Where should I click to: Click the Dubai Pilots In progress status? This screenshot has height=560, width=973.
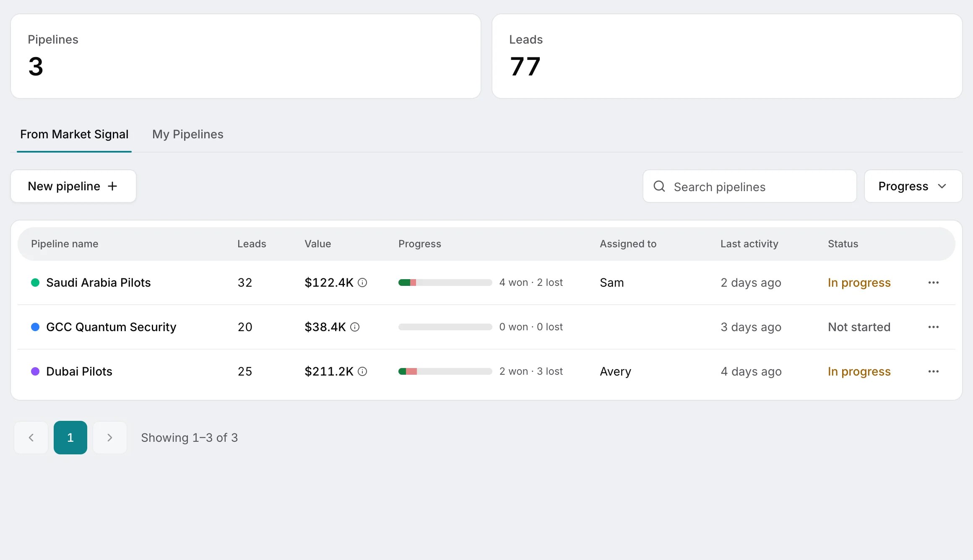[x=859, y=372]
